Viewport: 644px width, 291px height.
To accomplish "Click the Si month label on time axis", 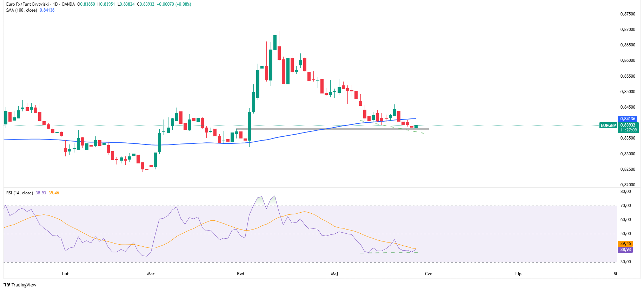I will tap(615, 274).
